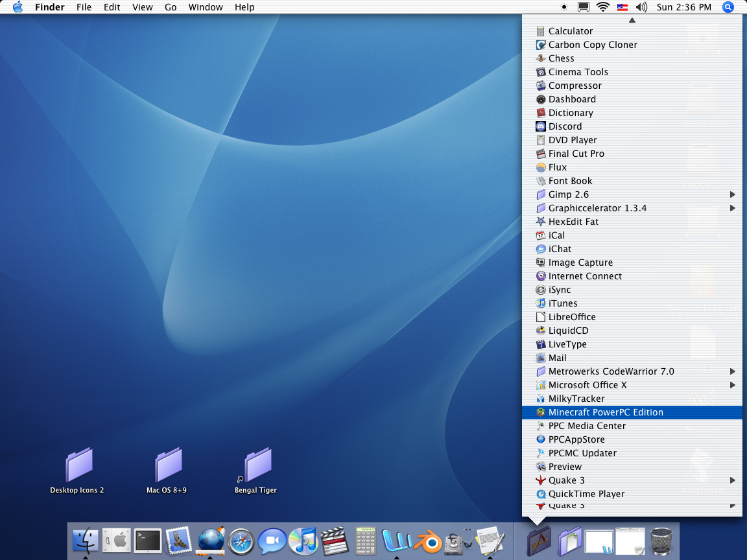Click the Wi-Fi status icon

(x=603, y=7)
